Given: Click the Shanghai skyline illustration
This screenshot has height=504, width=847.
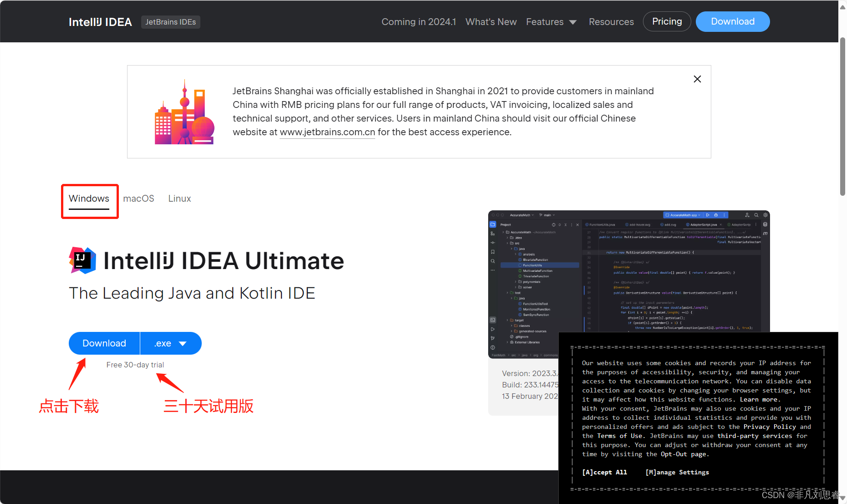Looking at the screenshot, I should [184, 112].
